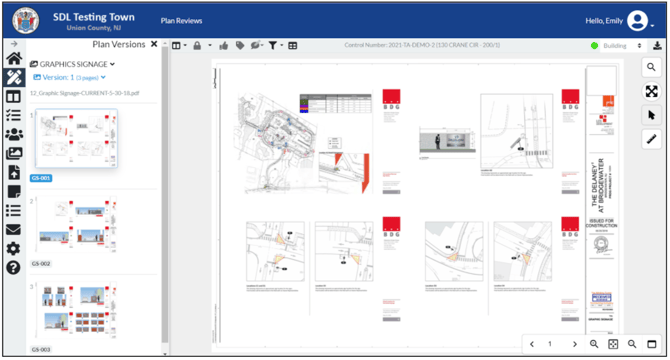
Task: Select page 2 thumbnail GS-002
Action: [76, 225]
